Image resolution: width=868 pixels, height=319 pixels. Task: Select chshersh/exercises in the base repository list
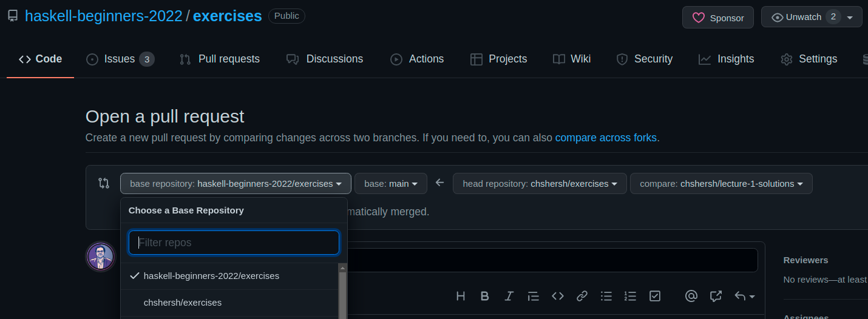coord(229,303)
